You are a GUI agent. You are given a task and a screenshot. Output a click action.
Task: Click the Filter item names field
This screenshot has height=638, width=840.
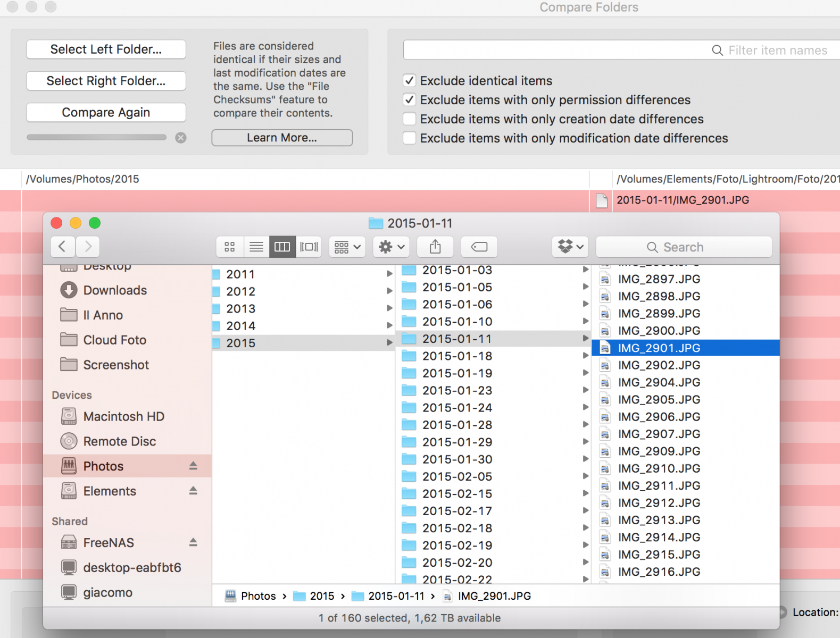point(621,50)
